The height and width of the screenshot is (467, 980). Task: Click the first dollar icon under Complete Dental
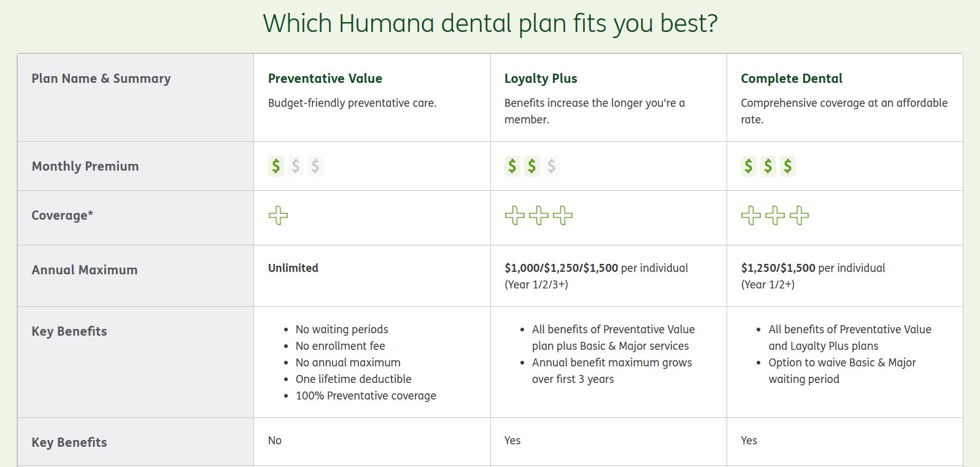tap(749, 166)
